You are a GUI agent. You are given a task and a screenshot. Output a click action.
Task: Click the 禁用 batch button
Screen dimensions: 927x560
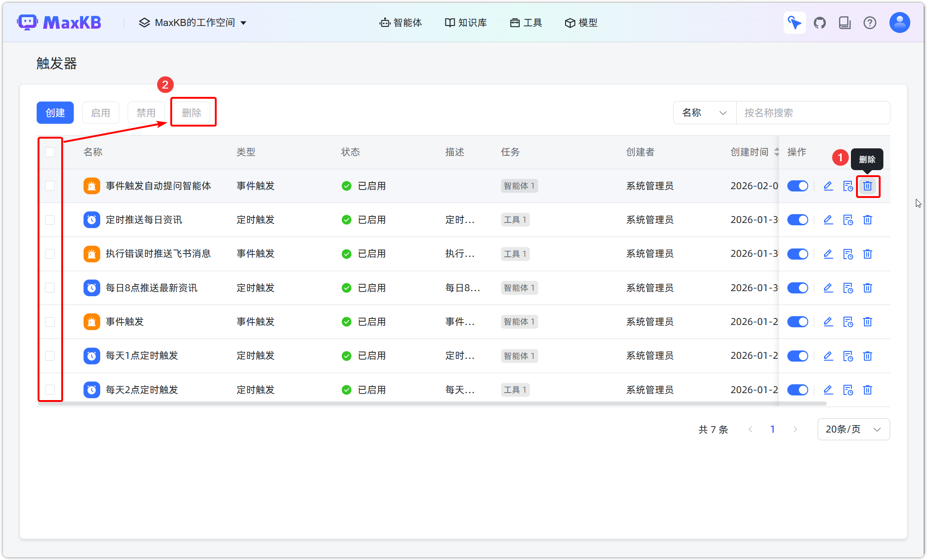[x=146, y=113]
